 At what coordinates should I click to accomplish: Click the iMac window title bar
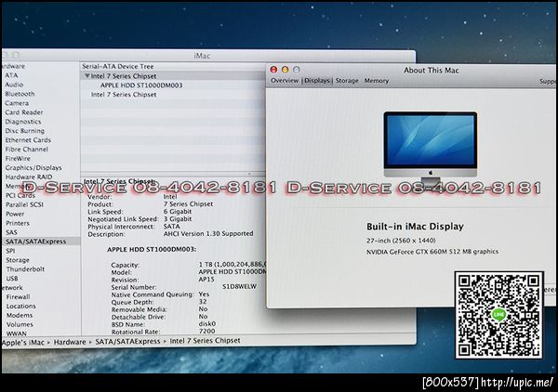coord(208,56)
